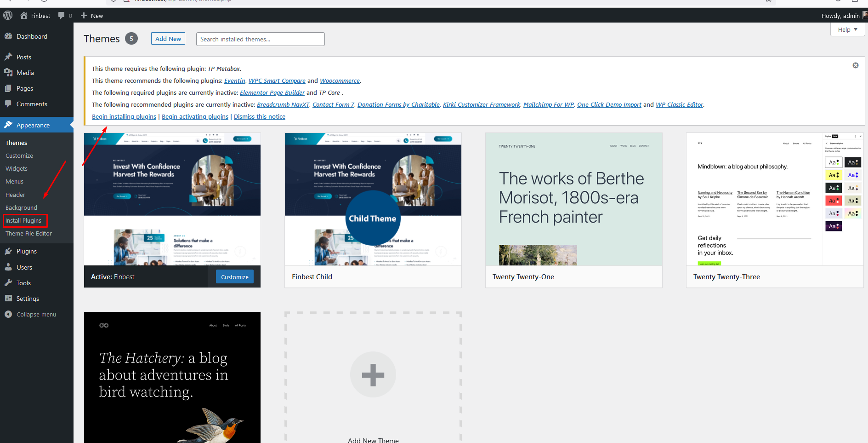Open the Howdy, admin account menu
Image resolution: width=868 pixels, height=443 pixels.
(x=841, y=16)
